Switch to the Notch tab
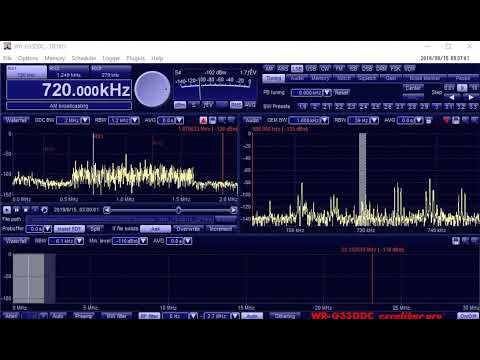 344,78
